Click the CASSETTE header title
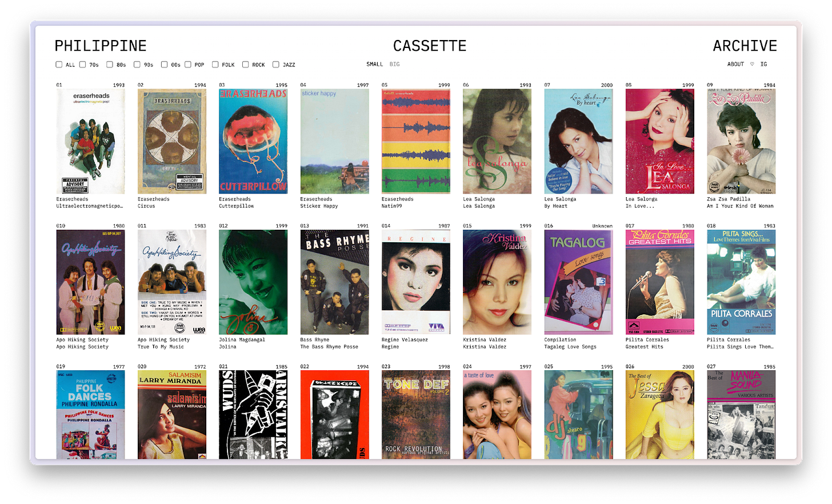The height and width of the screenshot is (504, 832). pos(430,46)
